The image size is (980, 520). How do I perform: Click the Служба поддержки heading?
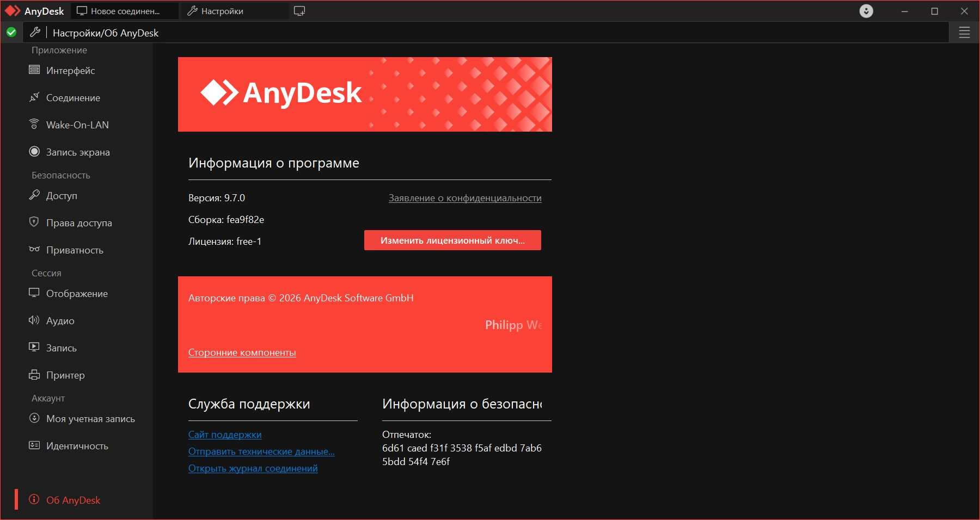coord(249,404)
